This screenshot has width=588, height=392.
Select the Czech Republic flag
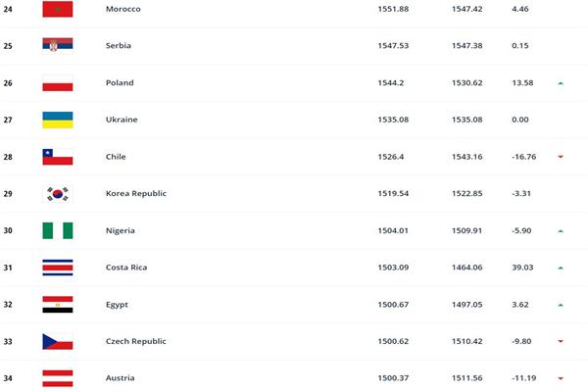[x=58, y=341]
